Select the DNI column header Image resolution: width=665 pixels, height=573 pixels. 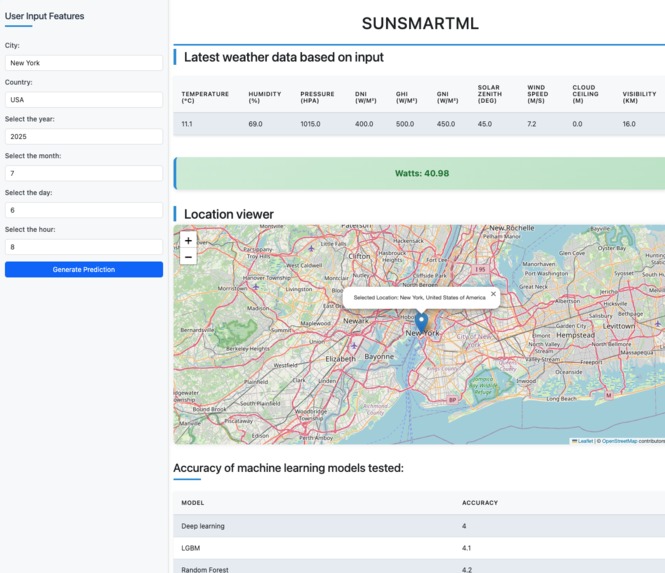pyautogui.click(x=366, y=97)
